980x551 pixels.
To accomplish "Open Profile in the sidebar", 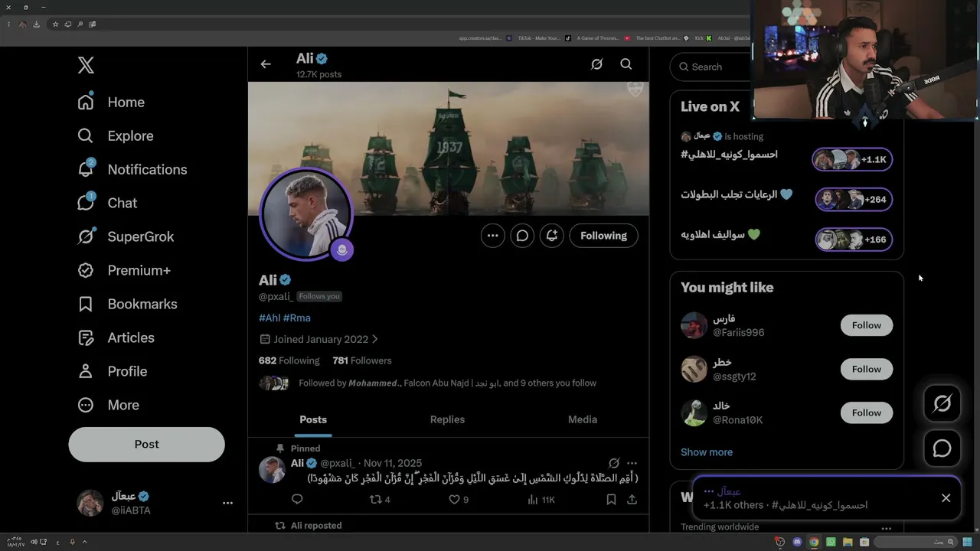I will click(112, 371).
